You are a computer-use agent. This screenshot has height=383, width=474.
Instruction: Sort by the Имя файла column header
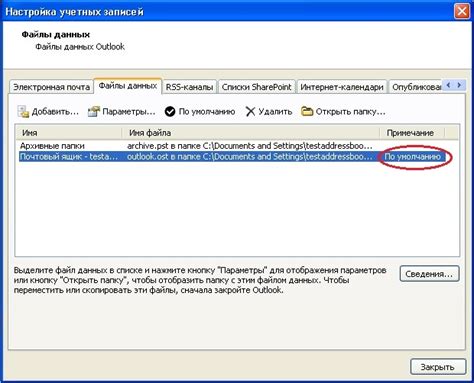251,133
